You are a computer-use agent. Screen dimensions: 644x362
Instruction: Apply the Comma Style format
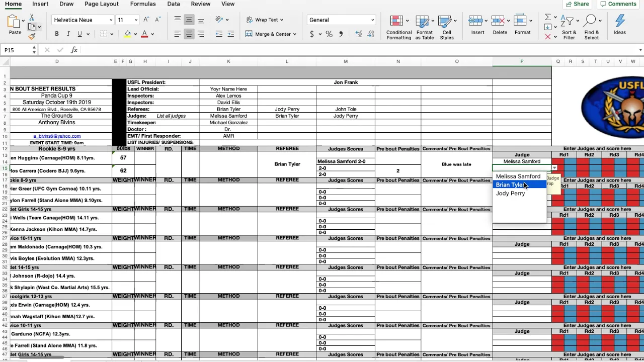click(341, 34)
